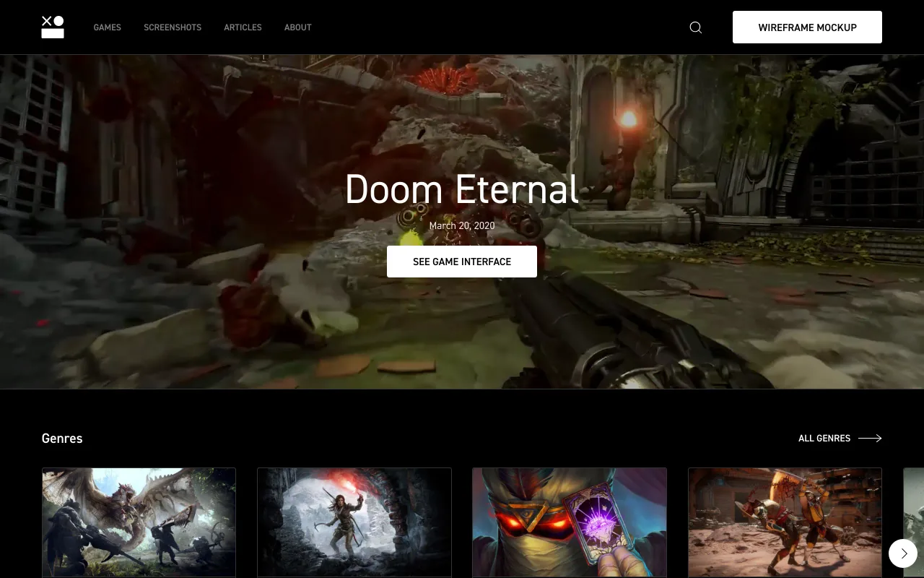Open the glowing card game genre thumbnail

click(570, 522)
